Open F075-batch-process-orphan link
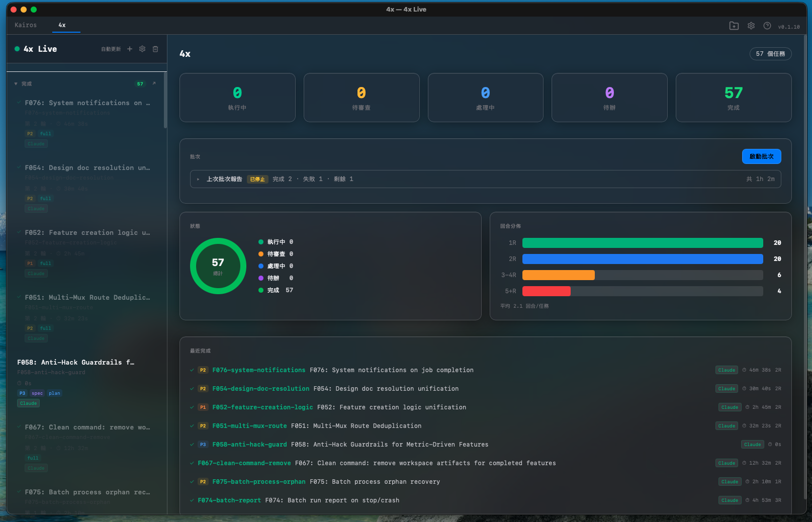 [259, 482]
